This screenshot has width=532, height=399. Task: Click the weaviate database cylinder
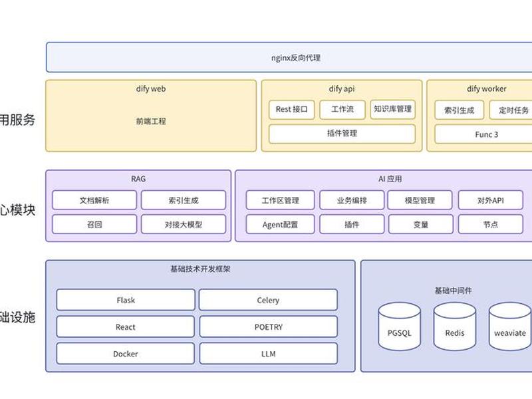point(510,327)
